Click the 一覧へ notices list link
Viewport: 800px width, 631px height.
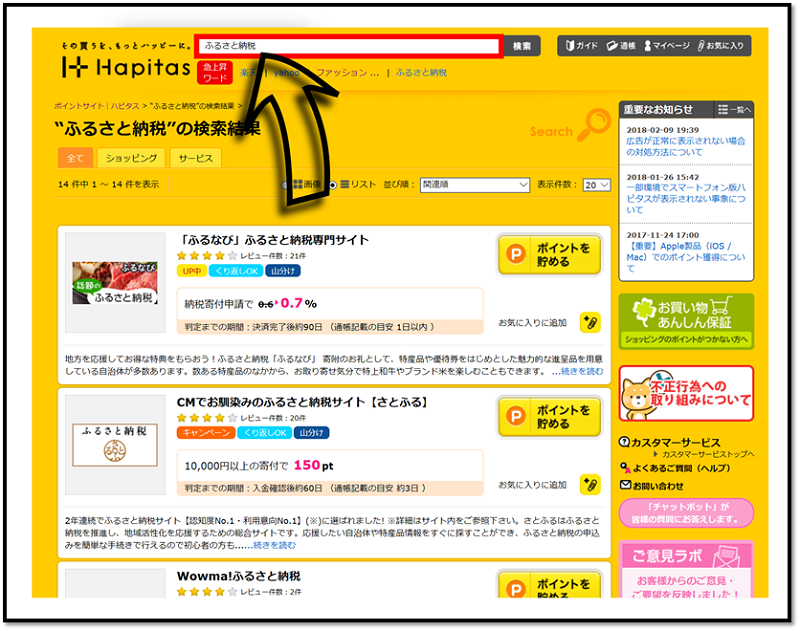tap(734, 110)
